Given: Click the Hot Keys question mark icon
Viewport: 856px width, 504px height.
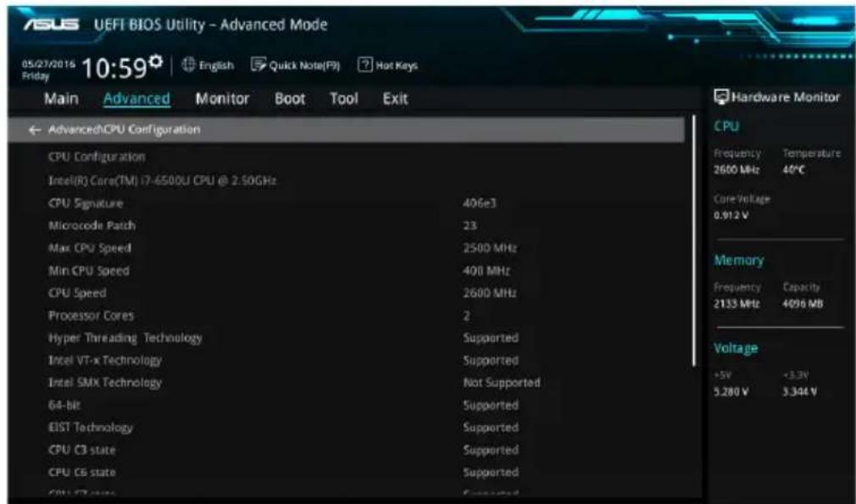Looking at the screenshot, I should 365,65.
